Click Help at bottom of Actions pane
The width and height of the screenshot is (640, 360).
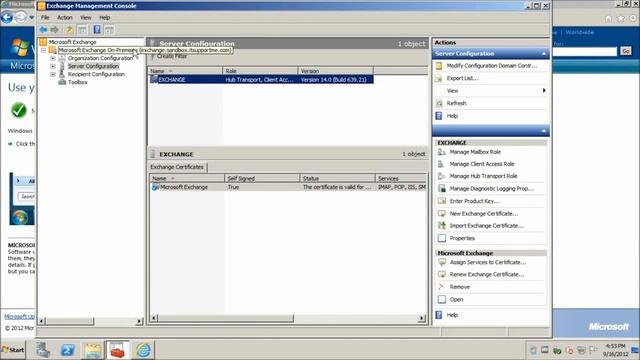coord(452,315)
